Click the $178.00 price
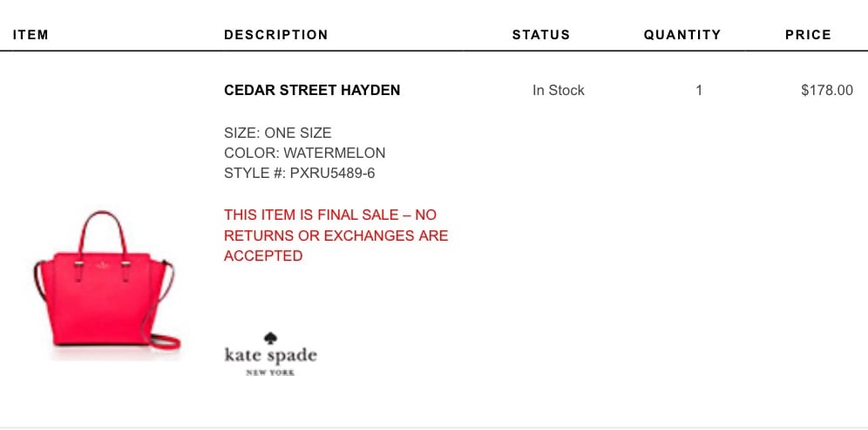Screen dimensions: 868x430 [x=827, y=91]
